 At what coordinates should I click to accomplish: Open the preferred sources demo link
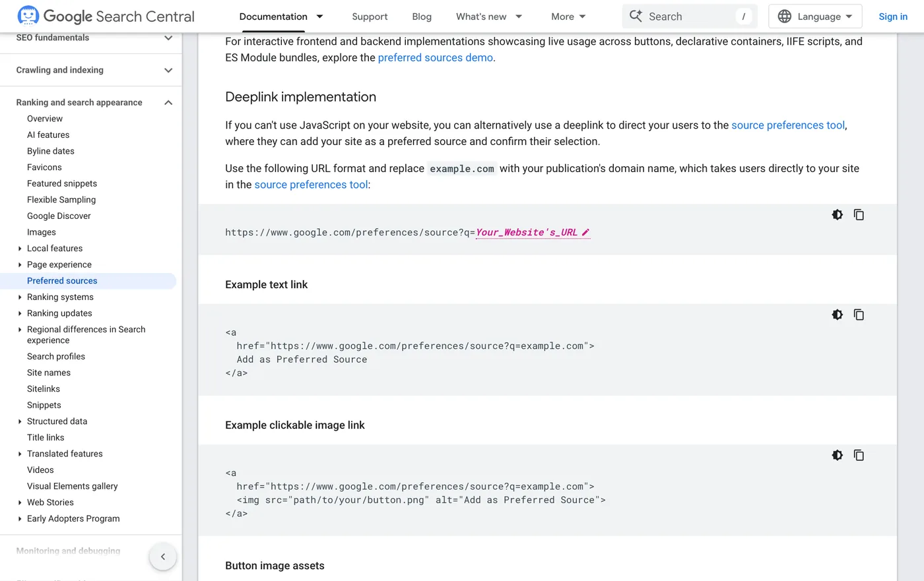point(436,57)
